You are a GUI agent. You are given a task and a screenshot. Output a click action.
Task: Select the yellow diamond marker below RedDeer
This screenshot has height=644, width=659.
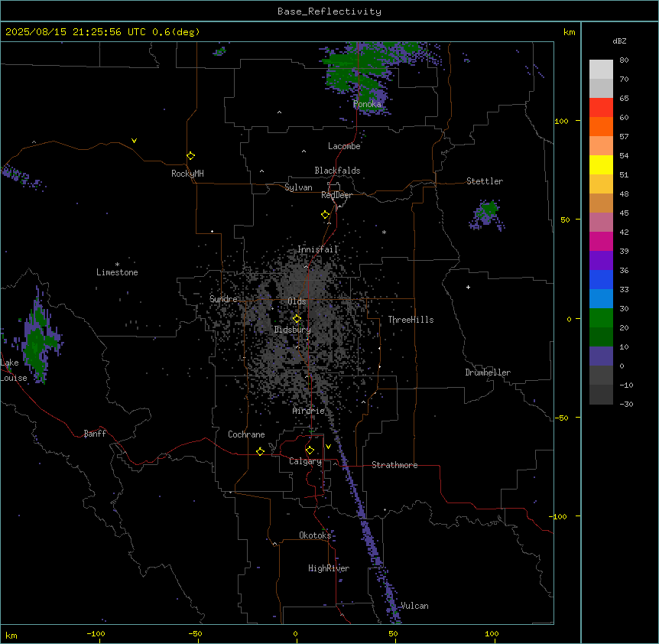pyautogui.click(x=325, y=215)
